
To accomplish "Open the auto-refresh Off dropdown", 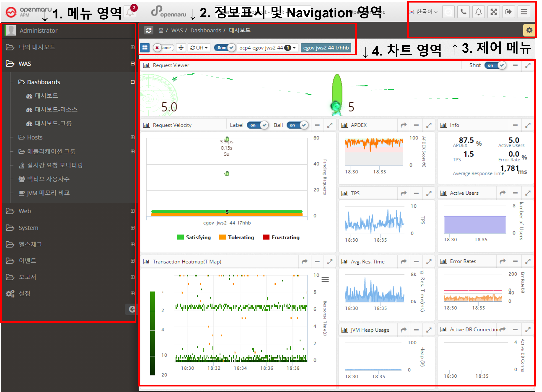I will [199, 47].
